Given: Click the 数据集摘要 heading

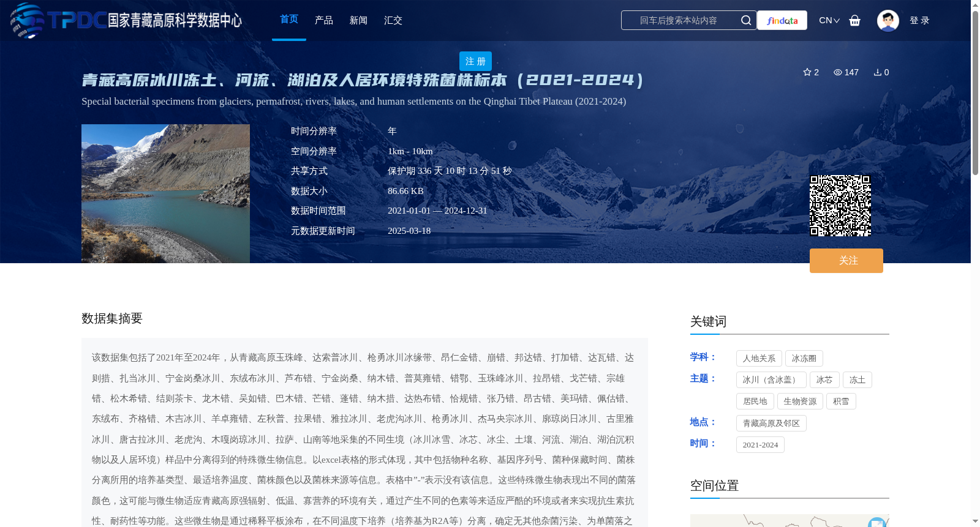Looking at the screenshot, I should 112,318.
